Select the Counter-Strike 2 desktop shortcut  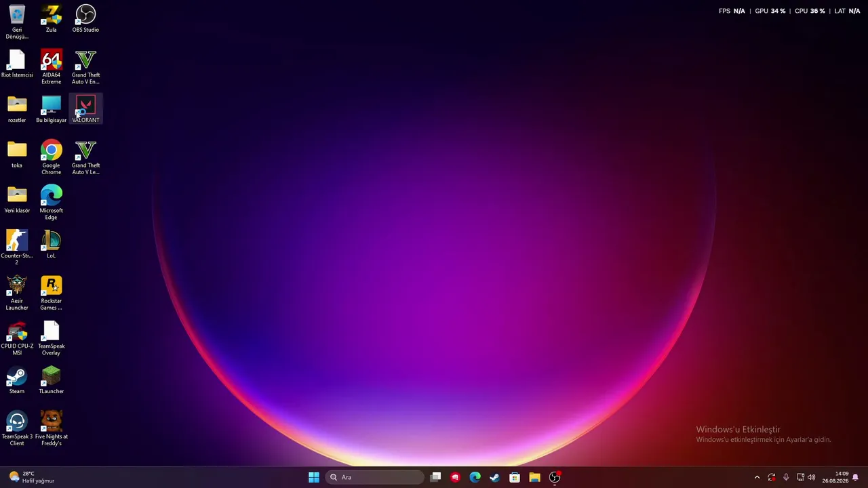point(17,247)
